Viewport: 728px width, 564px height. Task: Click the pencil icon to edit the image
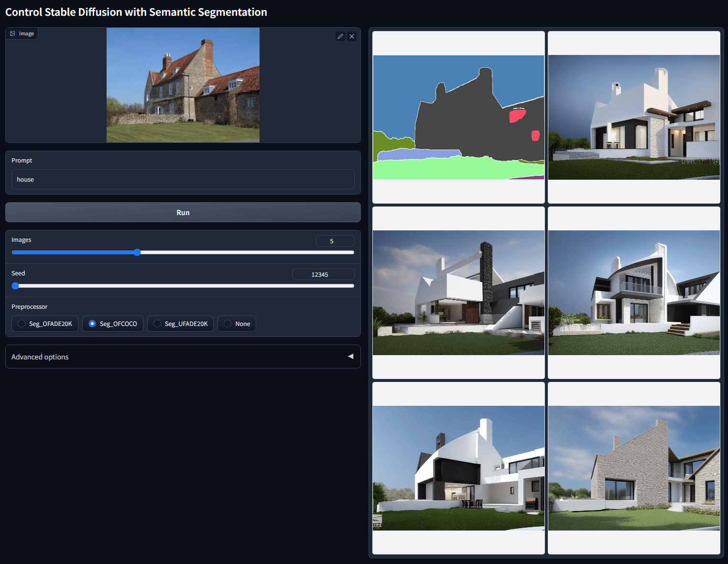[x=340, y=36]
